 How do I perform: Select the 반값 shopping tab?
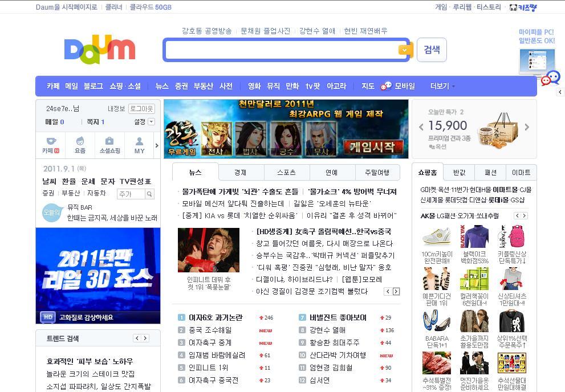(459, 173)
